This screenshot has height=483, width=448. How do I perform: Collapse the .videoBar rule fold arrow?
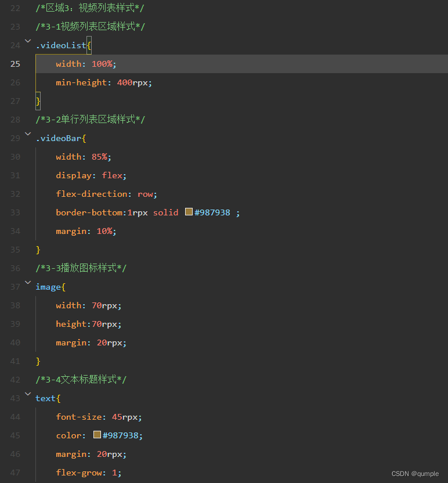coord(28,134)
